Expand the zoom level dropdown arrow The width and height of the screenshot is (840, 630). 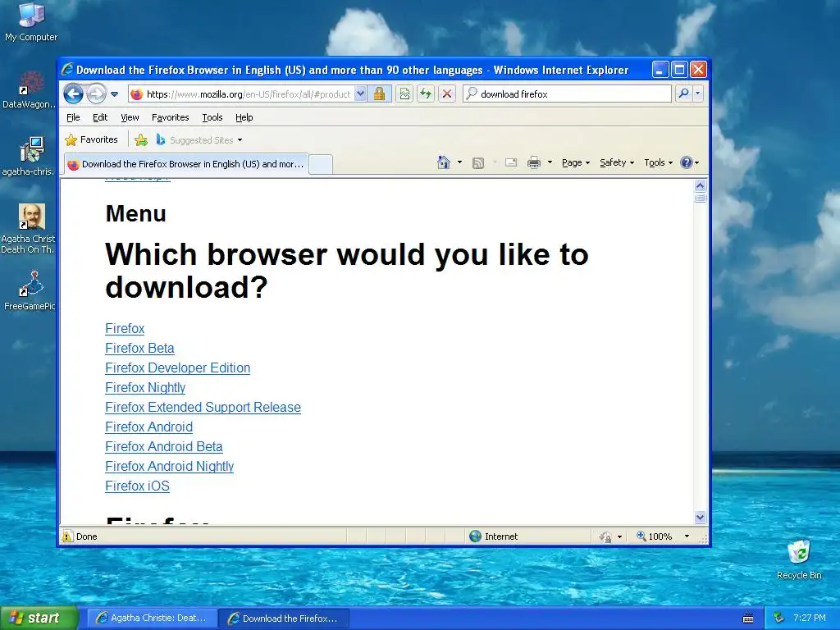[687, 536]
